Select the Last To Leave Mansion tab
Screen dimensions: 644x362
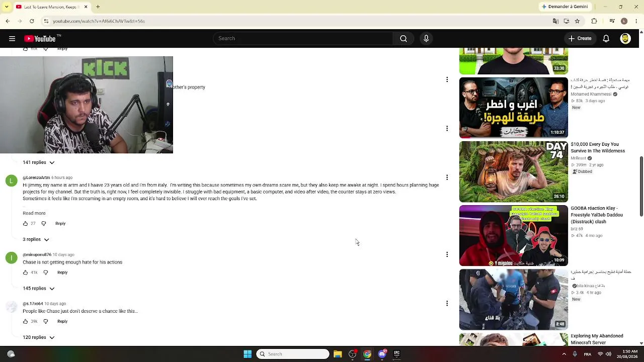click(52, 7)
